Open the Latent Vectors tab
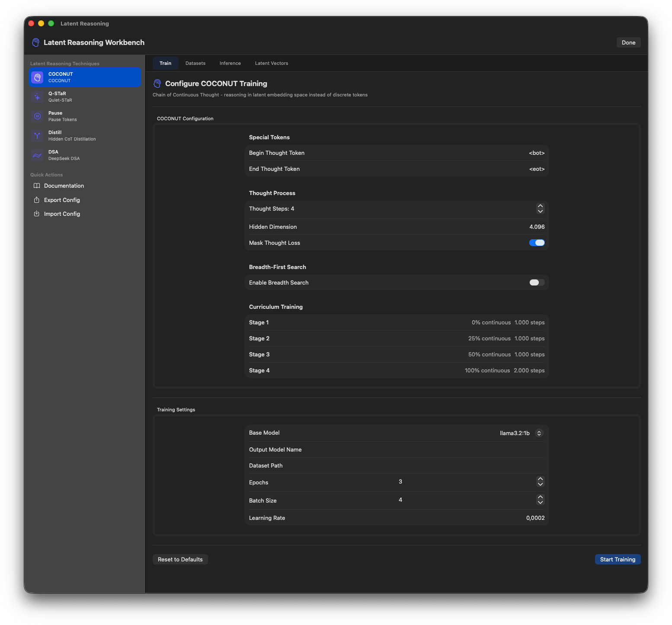This screenshot has height=625, width=672. click(x=272, y=64)
